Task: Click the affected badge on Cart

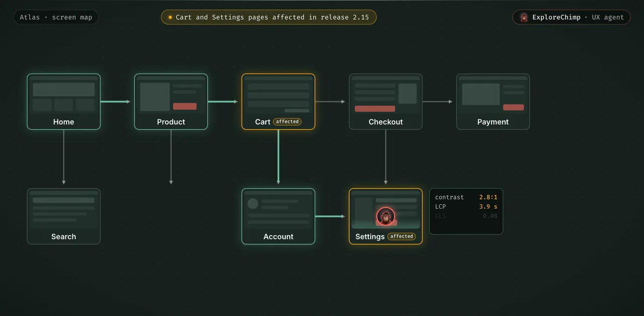Action: [x=287, y=122]
